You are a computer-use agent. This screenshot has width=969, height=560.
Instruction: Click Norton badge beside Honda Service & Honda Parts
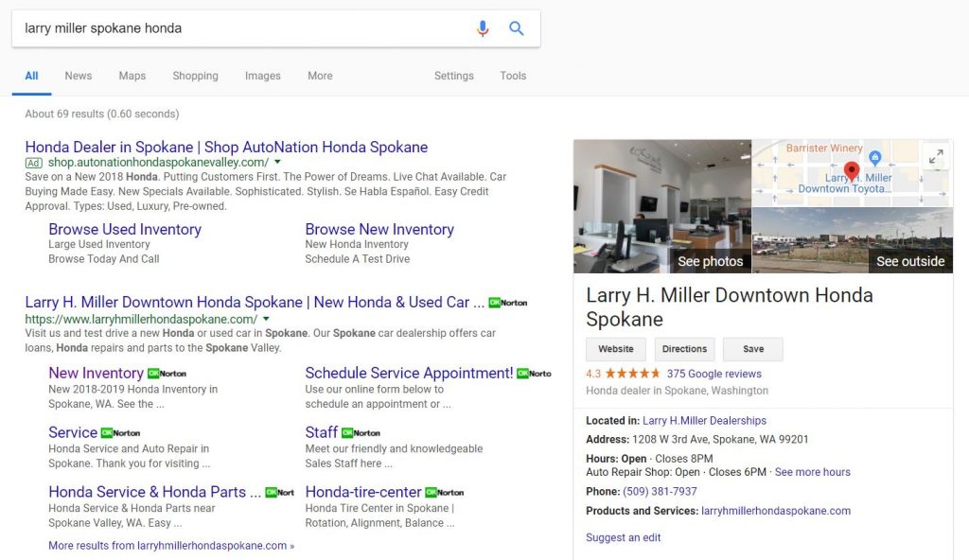coord(279,493)
